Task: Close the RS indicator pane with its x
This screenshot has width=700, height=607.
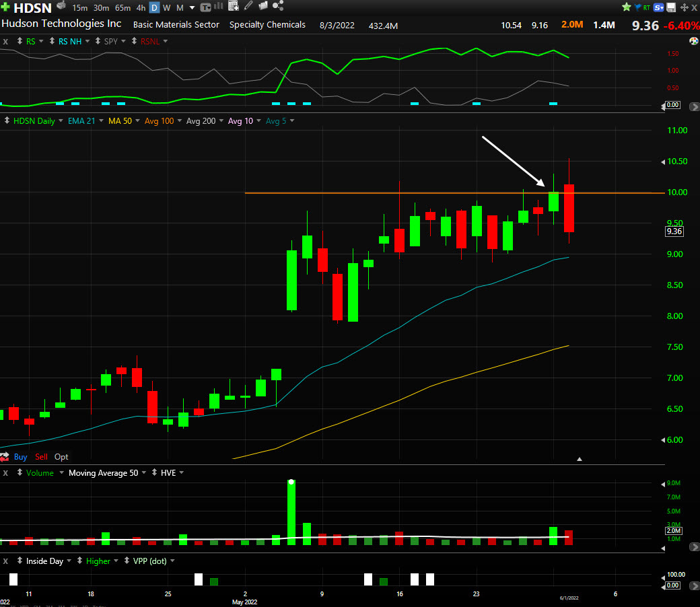Action: click(x=5, y=42)
